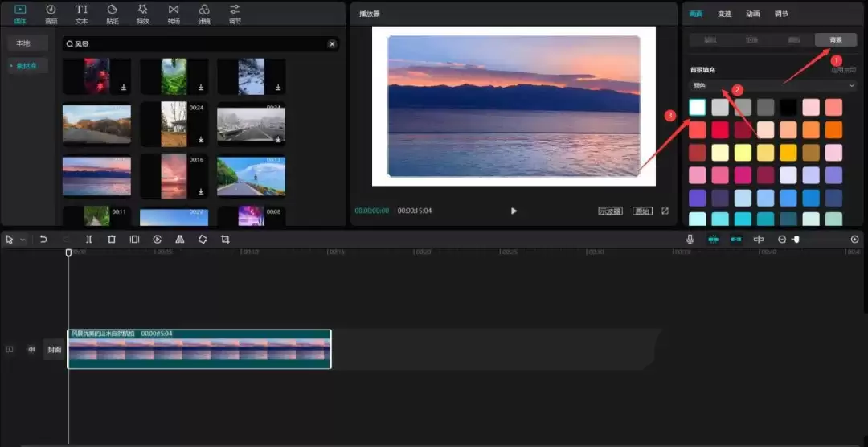This screenshot has height=447, width=868.
Task: Switch to the 动画 animation tab
Action: pos(752,14)
